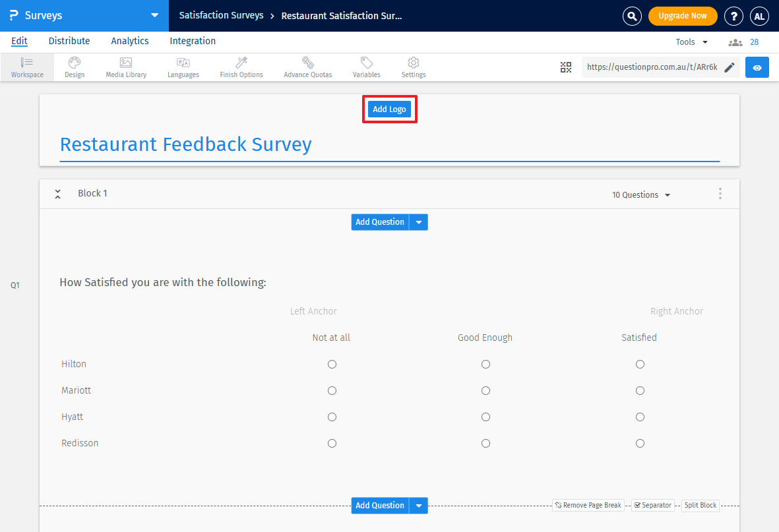The width and height of the screenshot is (779, 532).
Task: Open the Block 1 options three-dot menu
Action: click(x=720, y=193)
